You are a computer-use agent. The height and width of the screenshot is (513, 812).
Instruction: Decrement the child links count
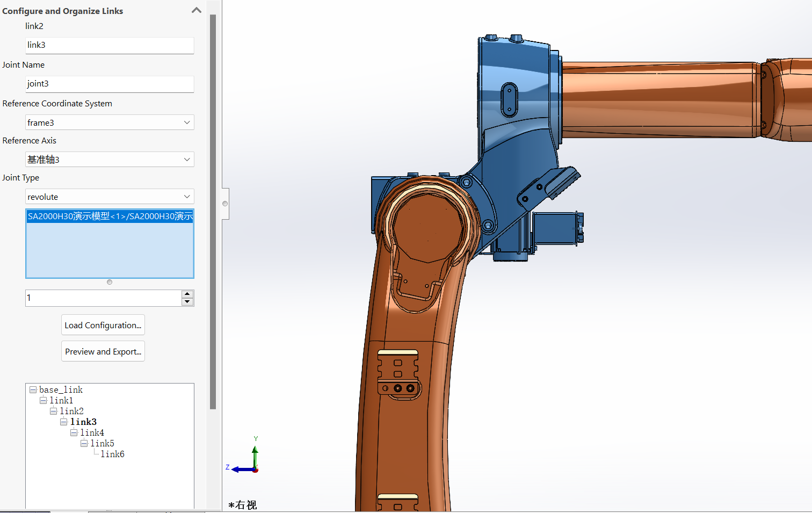tap(187, 302)
